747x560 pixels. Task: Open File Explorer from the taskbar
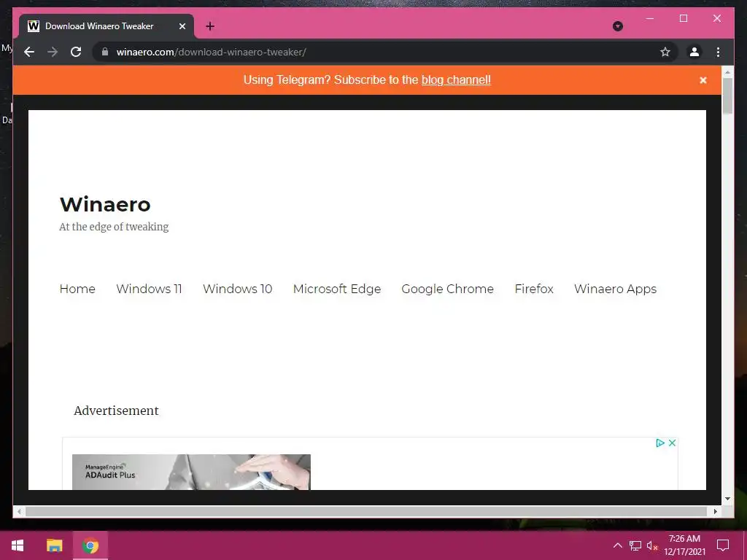(54, 545)
